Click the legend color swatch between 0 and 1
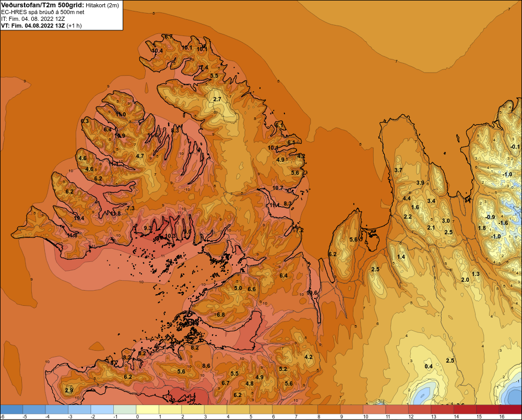The height and width of the screenshot is (420, 522). pos(148,410)
